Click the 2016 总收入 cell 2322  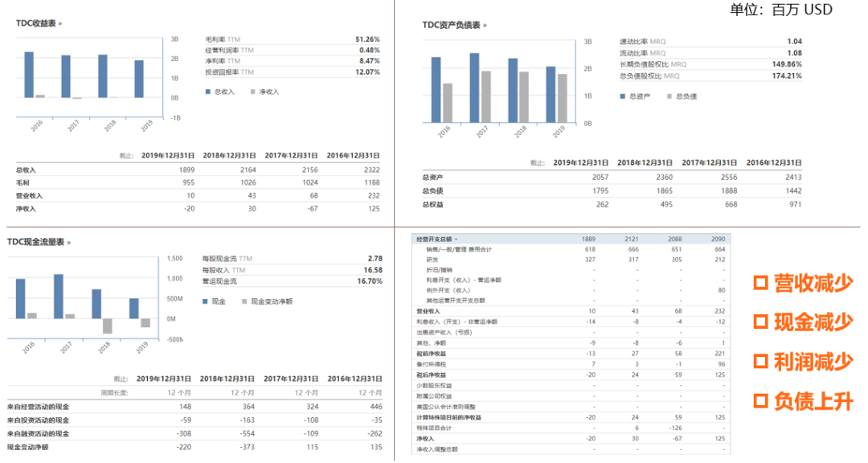(372, 170)
